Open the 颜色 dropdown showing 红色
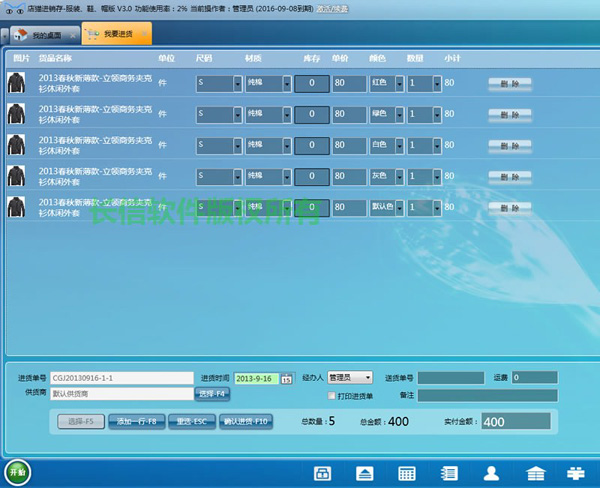The height and width of the screenshot is (488, 600). [398, 84]
